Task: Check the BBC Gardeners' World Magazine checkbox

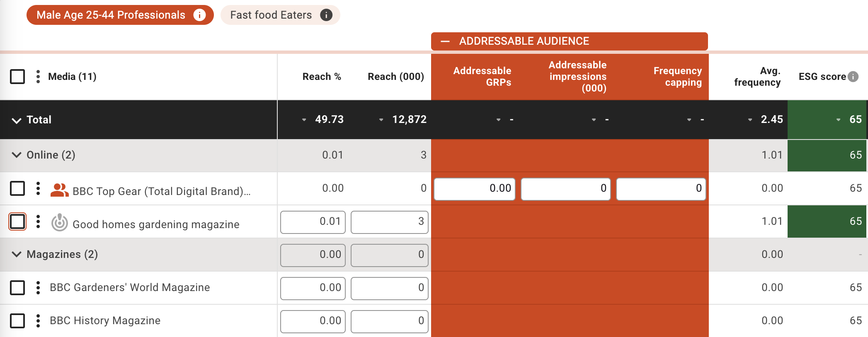Action: pos(17,288)
